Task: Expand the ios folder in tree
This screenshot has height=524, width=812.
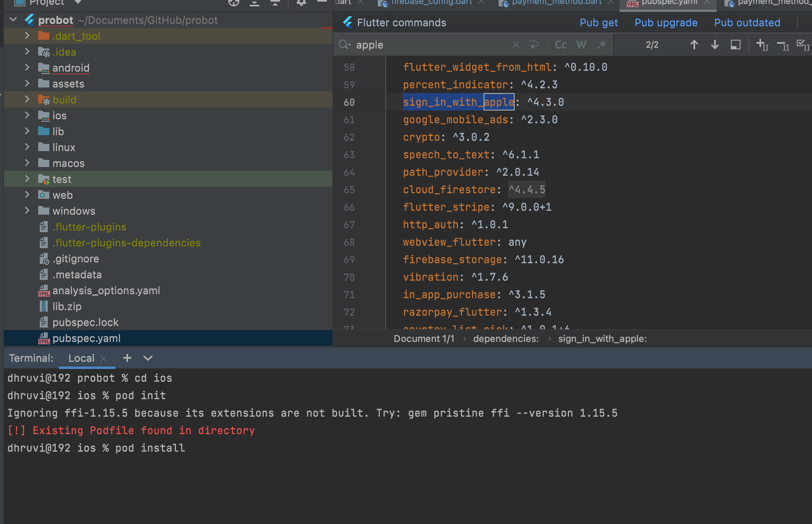Action: (27, 115)
